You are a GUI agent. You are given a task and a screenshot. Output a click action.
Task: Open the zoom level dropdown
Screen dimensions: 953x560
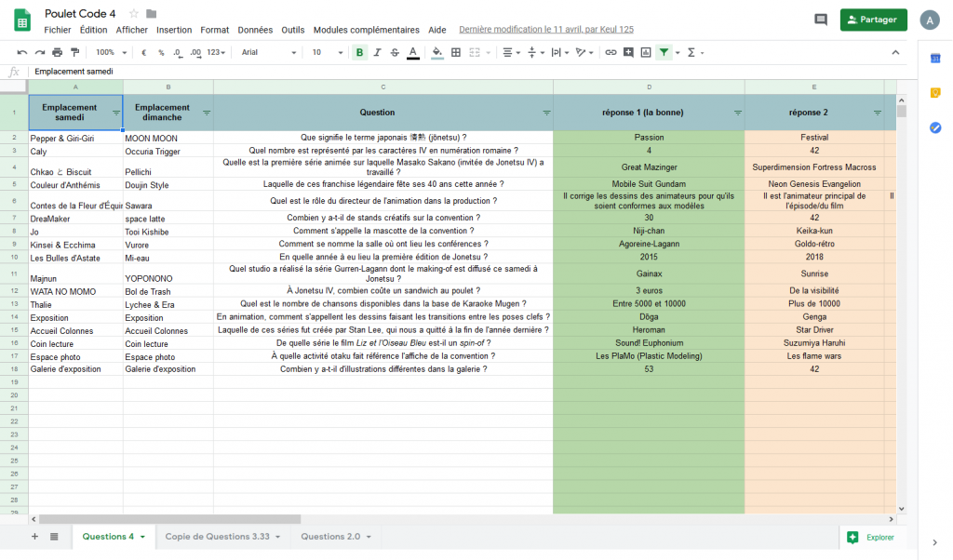[112, 53]
